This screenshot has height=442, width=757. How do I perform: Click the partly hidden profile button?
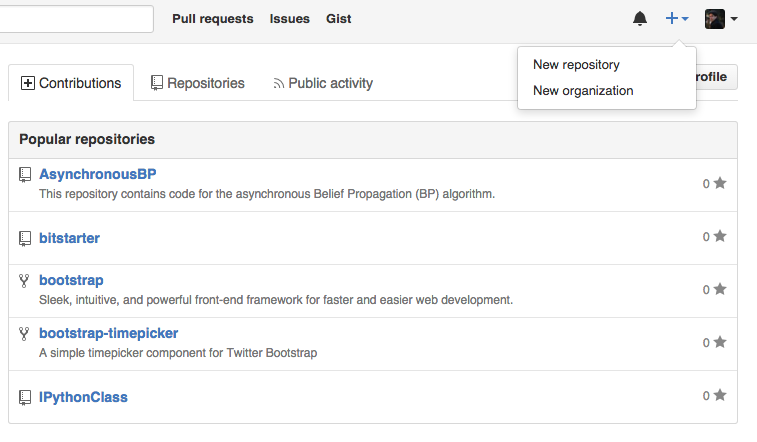click(716, 77)
